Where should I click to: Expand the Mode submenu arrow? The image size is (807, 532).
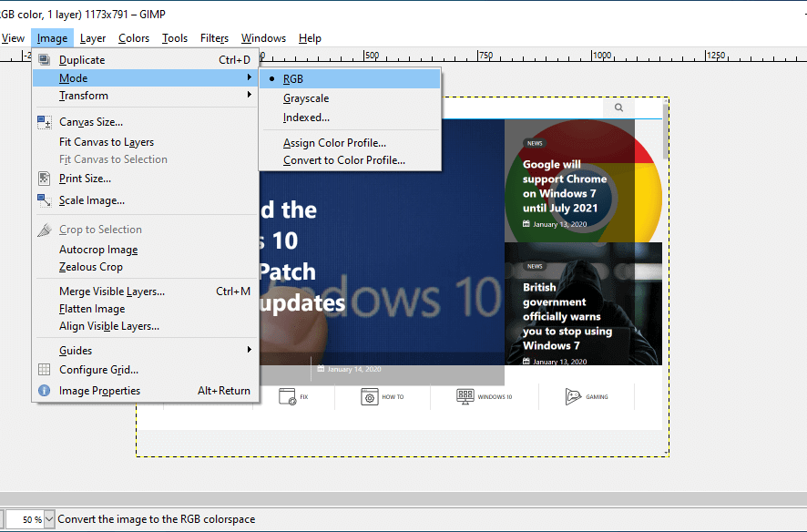249,77
